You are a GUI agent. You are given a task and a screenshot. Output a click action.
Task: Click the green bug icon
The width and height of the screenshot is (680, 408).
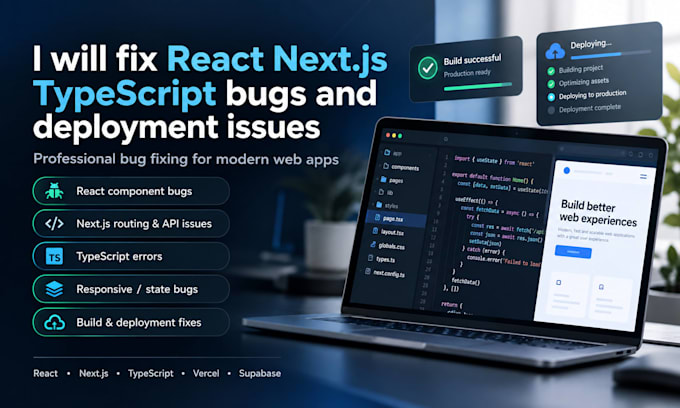[x=54, y=191]
